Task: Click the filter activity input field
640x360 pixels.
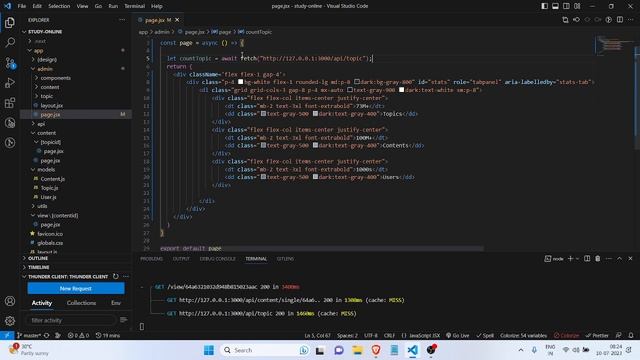Action: [x=71, y=320]
